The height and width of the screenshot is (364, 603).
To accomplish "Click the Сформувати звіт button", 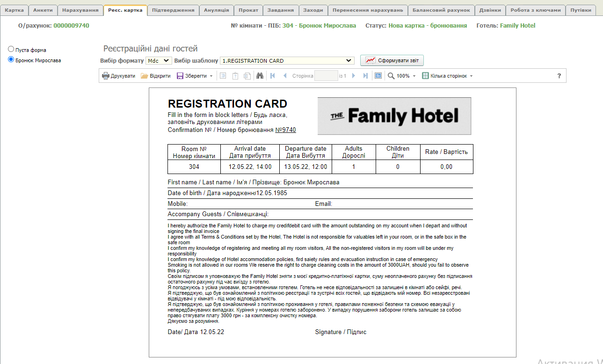I will coord(392,60).
